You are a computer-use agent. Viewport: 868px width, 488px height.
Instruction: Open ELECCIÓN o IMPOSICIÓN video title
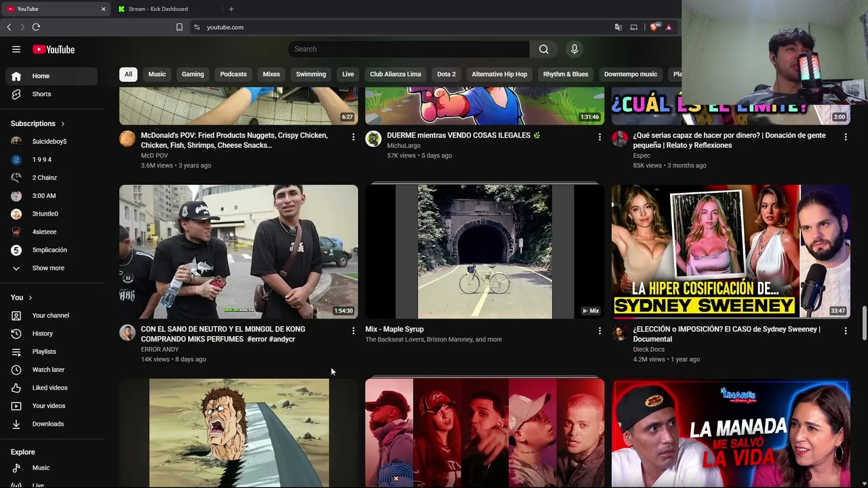[x=726, y=334]
